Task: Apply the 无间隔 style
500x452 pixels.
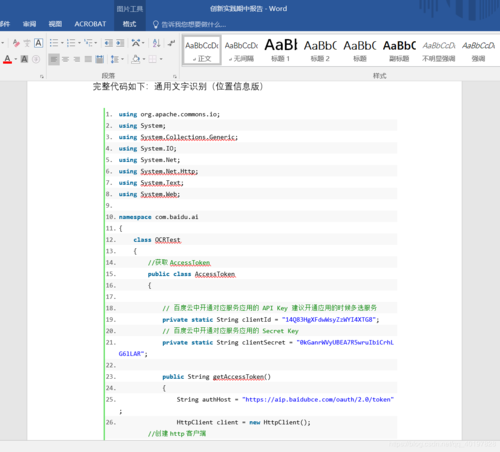Action: (241, 50)
